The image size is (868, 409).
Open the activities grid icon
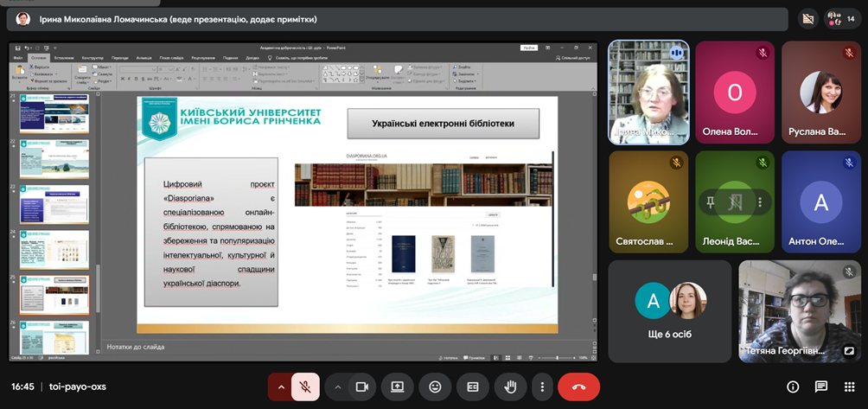pos(848,387)
